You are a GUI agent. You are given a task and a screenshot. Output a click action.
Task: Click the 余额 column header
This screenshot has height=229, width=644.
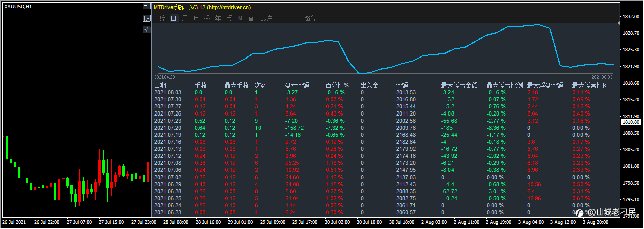(402, 86)
